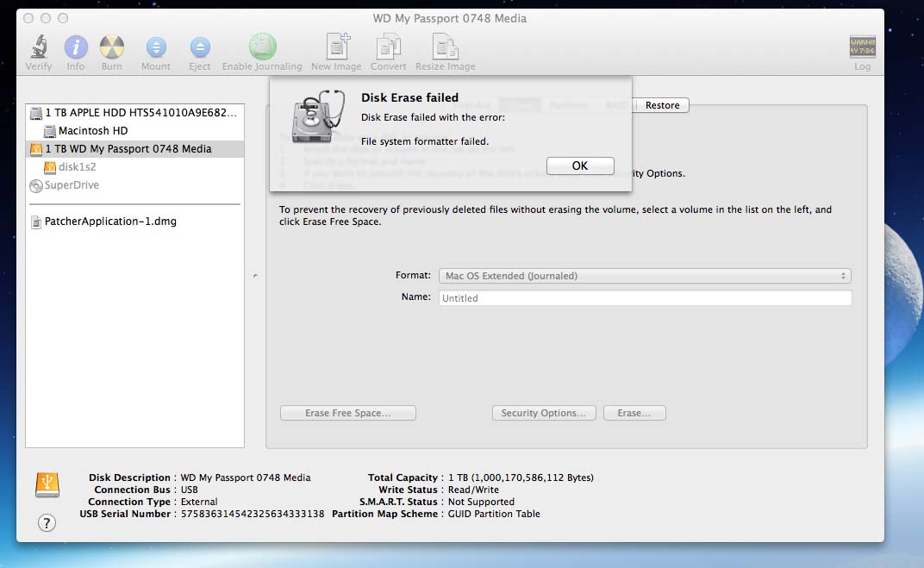The image size is (924, 568).
Task: Open the Log viewer icon
Action: tap(862, 47)
